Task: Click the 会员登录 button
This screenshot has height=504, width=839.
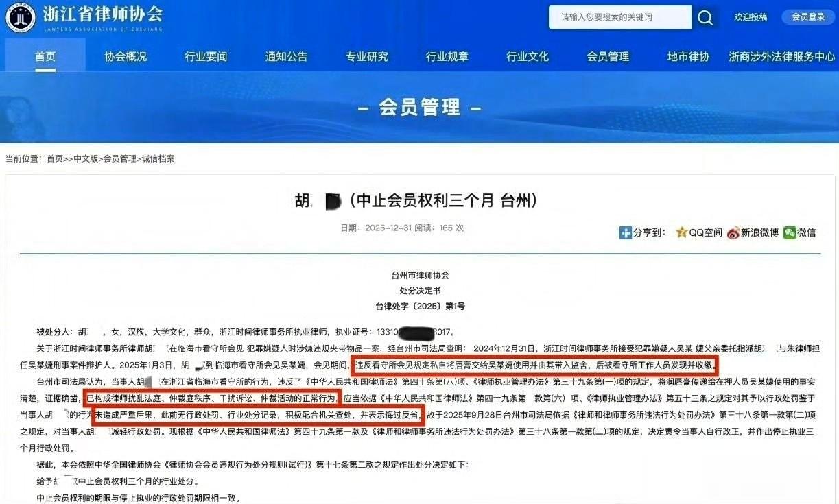Action: pyautogui.click(x=808, y=17)
